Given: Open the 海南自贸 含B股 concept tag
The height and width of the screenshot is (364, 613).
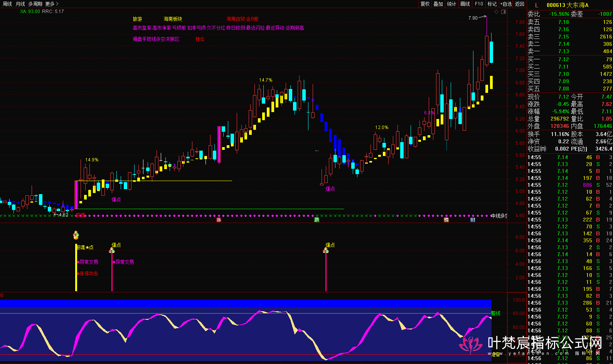Looking at the screenshot, I should pos(243,19).
